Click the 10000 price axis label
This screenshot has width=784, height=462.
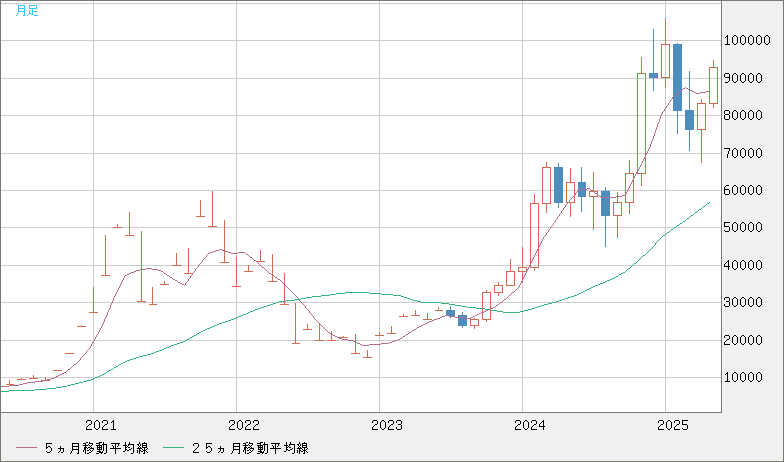pos(744,378)
